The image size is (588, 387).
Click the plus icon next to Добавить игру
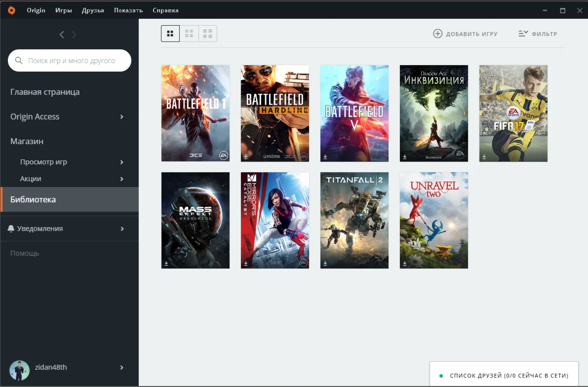tap(437, 34)
